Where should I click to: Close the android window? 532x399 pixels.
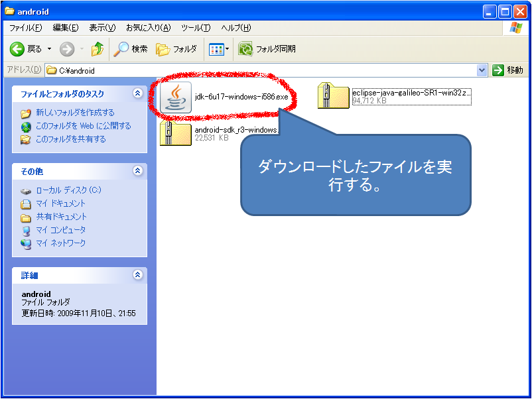click(x=520, y=12)
